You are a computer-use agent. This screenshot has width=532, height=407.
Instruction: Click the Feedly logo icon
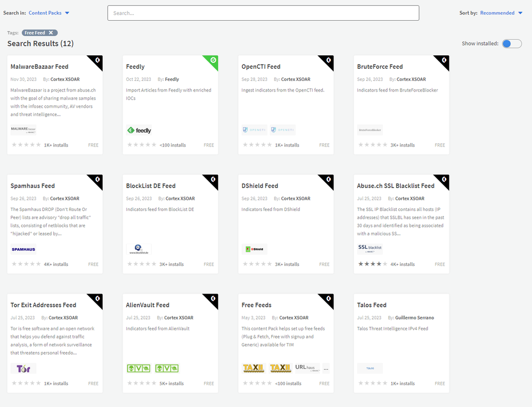[x=139, y=130]
